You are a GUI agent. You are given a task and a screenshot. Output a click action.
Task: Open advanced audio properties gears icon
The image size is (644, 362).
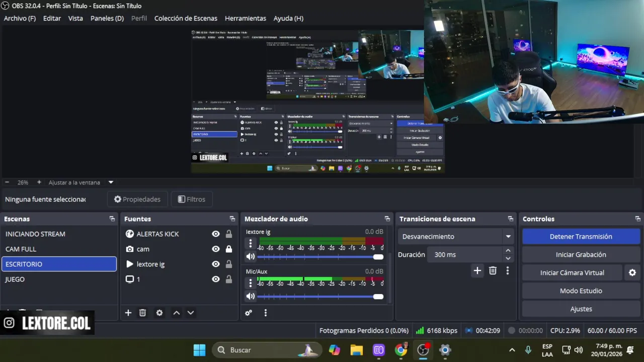point(249,313)
